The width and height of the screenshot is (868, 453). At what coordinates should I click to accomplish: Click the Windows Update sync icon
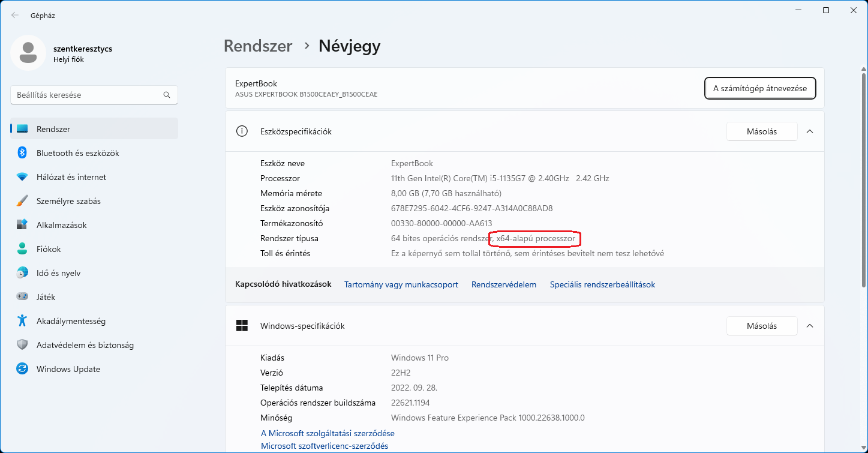22,369
